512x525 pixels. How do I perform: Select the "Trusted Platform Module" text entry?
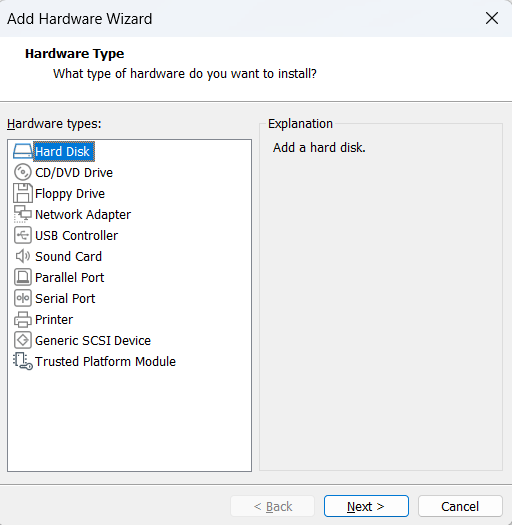(x=105, y=362)
